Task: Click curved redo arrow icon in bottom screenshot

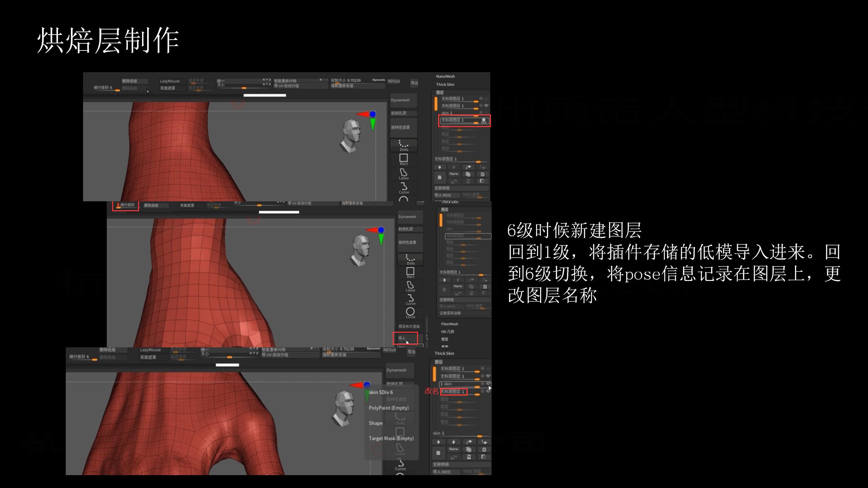Action: [469, 442]
